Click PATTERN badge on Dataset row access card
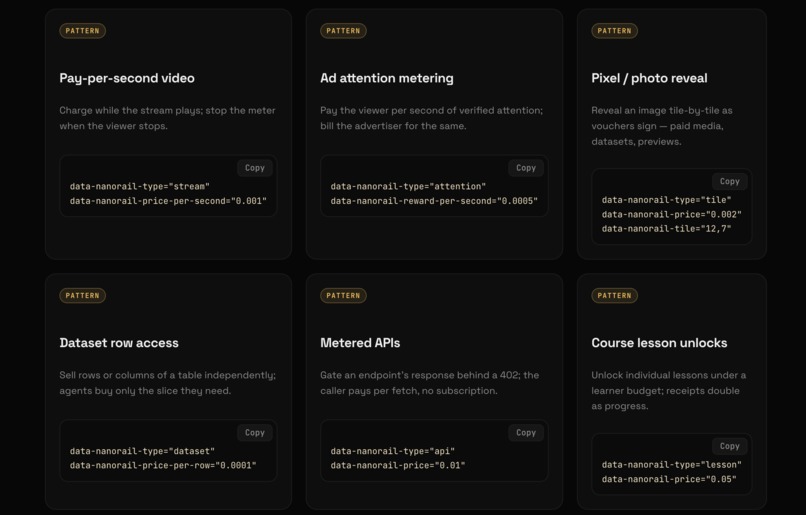806x515 pixels. [82, 296]
